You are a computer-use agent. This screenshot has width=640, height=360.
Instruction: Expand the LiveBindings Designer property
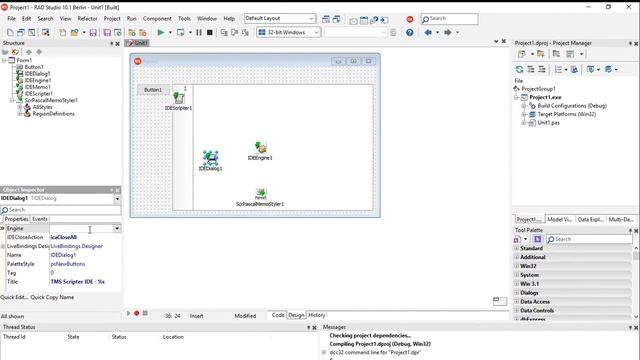[x=3, y=246]
